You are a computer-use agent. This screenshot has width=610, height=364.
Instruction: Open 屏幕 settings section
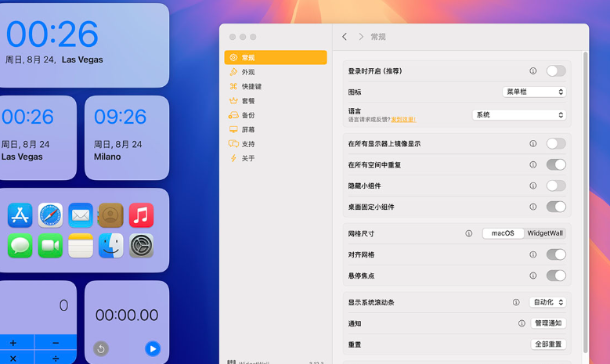pyautogui.click(x=276, y=129)
